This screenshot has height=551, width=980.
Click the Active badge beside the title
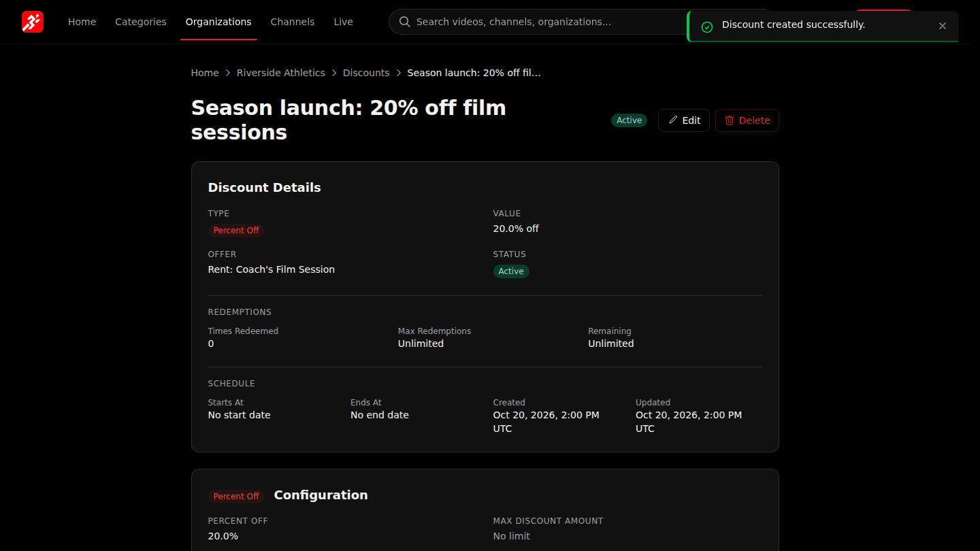[629, 120]
